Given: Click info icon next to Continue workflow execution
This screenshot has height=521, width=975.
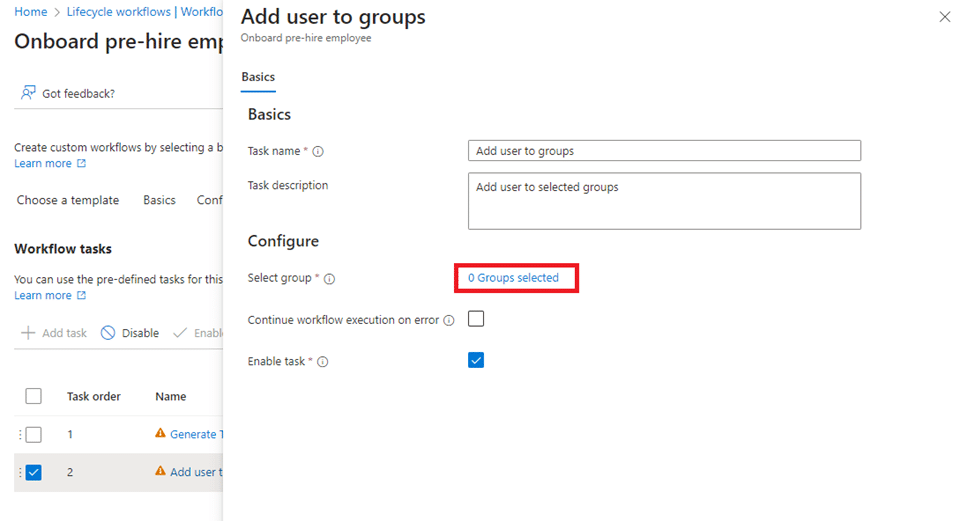Looking at the screenshot, I should pyautogui.click(x=449, y=321).
